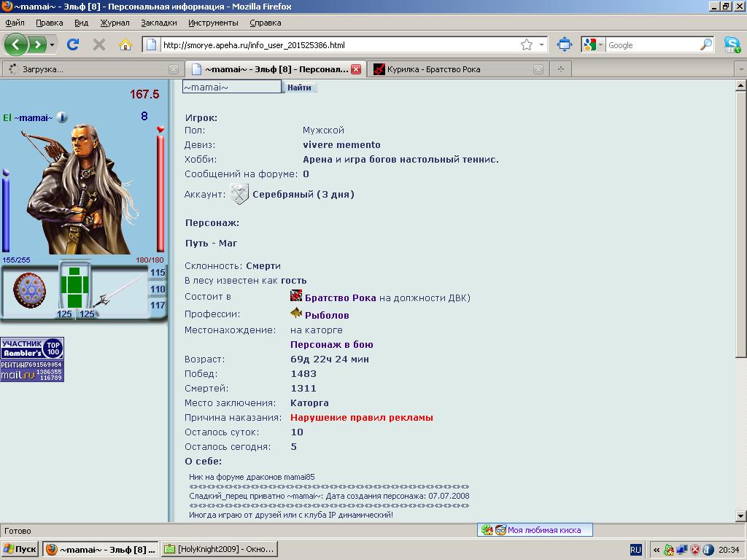Click the browser Forward arrow button
Screen dimensions: 747x560
pyautogui.click(x=37, y=44)
